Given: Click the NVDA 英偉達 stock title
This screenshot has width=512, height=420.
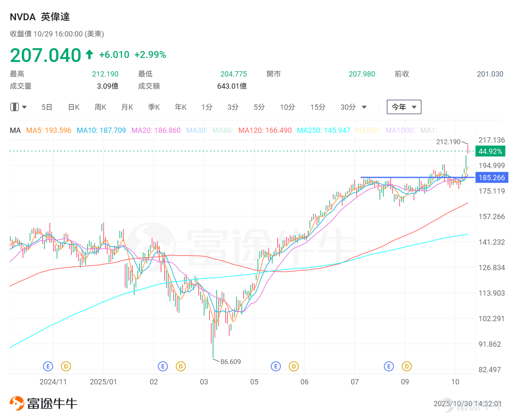Looking at the screenshot, I should 40,17.
